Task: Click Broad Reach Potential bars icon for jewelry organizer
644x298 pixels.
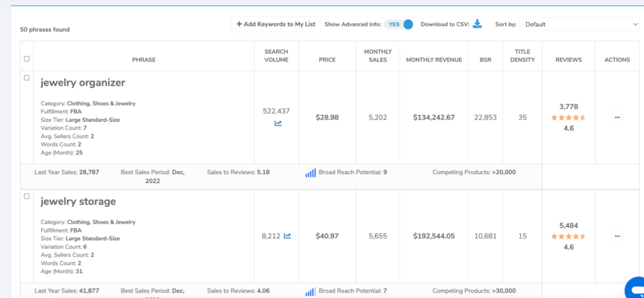Action: [x=310, y=173]
